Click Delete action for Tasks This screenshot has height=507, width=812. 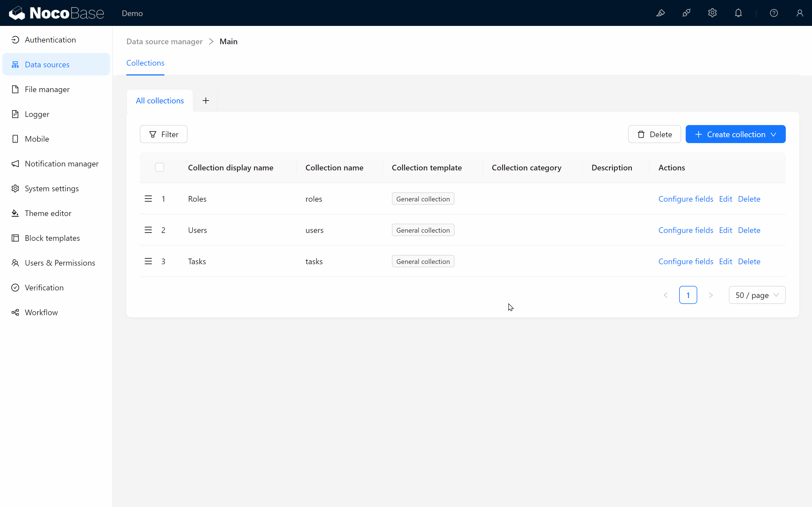749,261
